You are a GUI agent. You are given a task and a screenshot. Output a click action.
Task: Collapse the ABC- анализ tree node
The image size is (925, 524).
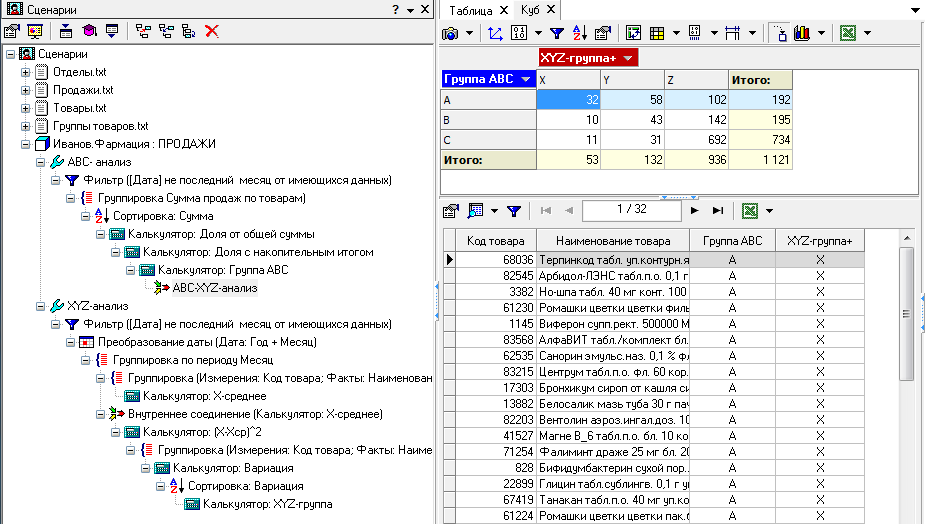click(40, 162)
